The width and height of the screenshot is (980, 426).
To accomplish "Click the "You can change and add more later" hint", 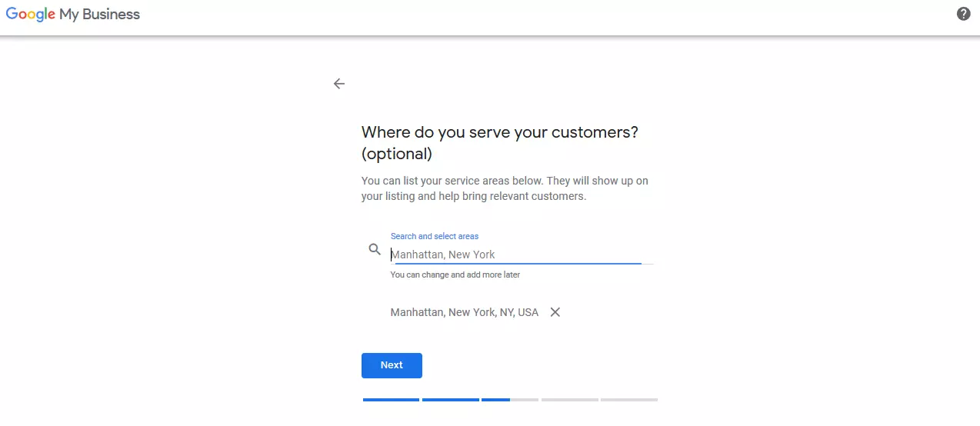I will point(455,275).
